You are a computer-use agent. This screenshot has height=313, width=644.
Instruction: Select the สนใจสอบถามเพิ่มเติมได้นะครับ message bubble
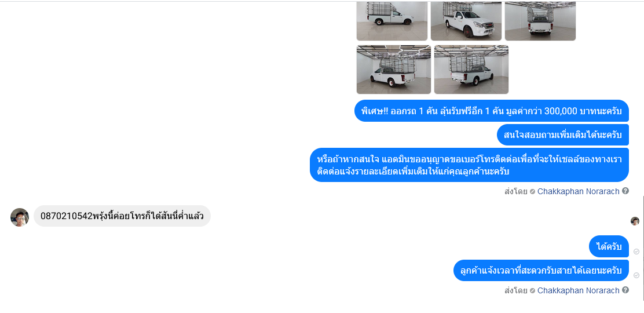click(x=563, y=134)
